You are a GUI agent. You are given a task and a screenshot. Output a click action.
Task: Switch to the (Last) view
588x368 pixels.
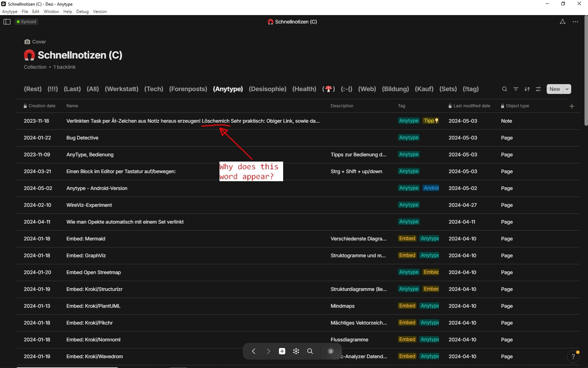[x=72, y=89]
